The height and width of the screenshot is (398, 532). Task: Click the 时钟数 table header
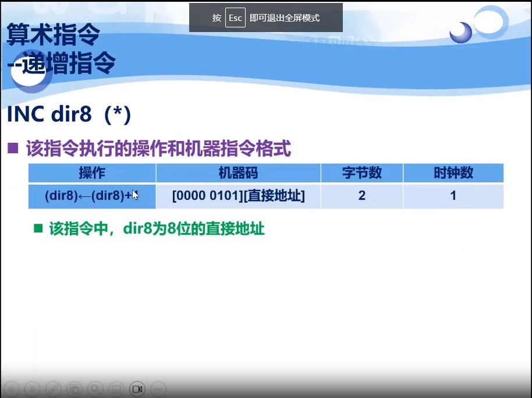point(453,173)
